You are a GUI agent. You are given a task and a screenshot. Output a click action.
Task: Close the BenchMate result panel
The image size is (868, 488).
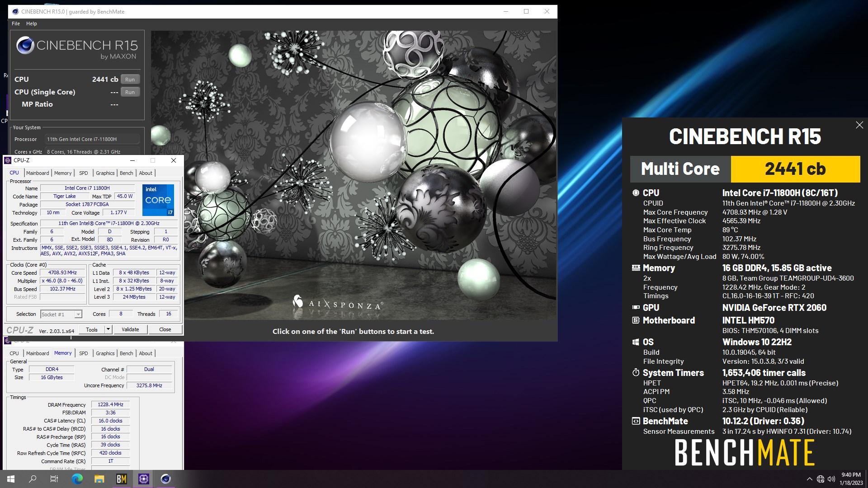[x=859, y=125]
